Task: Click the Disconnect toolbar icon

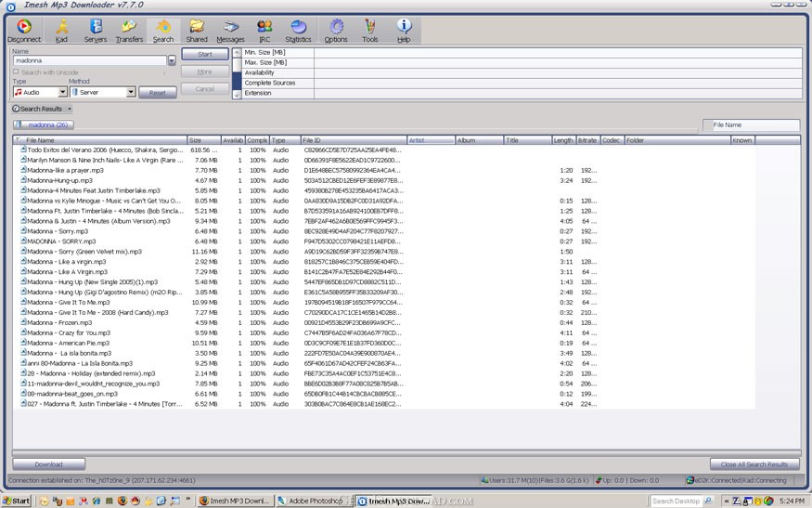Action: [x=24, y=31]
